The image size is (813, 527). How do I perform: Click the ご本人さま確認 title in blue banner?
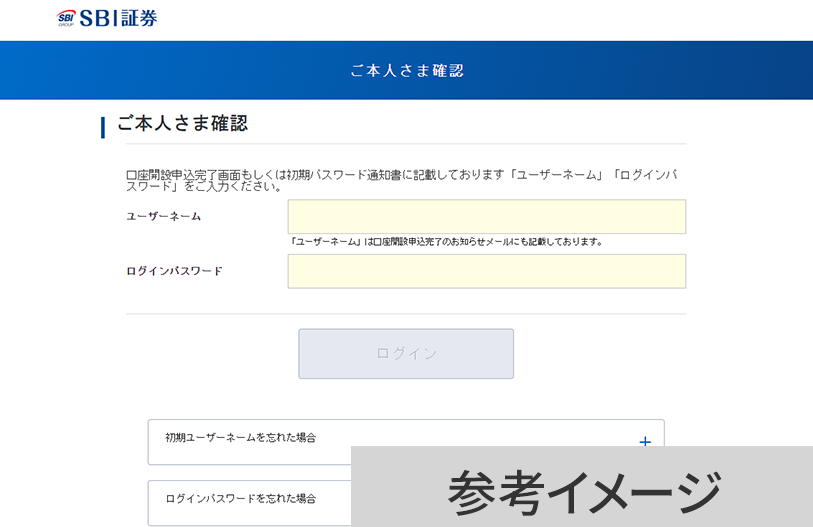click(x=406, y=71)
